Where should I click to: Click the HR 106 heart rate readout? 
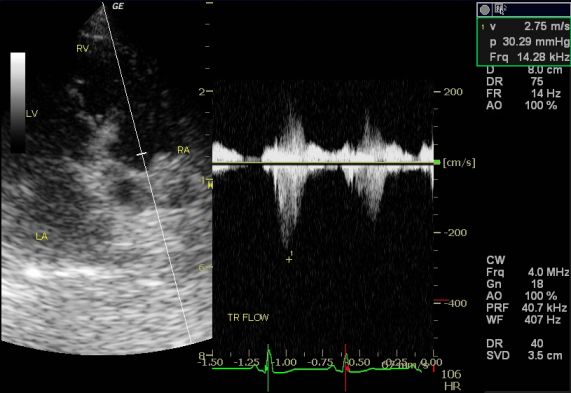point(452,380)
